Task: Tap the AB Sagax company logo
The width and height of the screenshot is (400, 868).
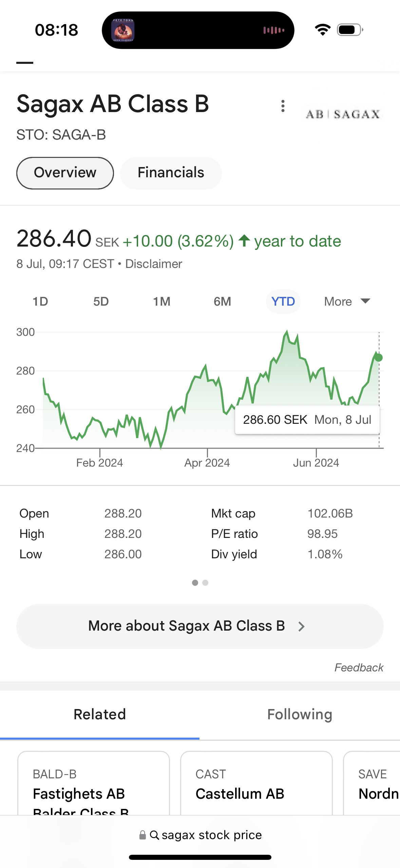Action: point(343,114)
